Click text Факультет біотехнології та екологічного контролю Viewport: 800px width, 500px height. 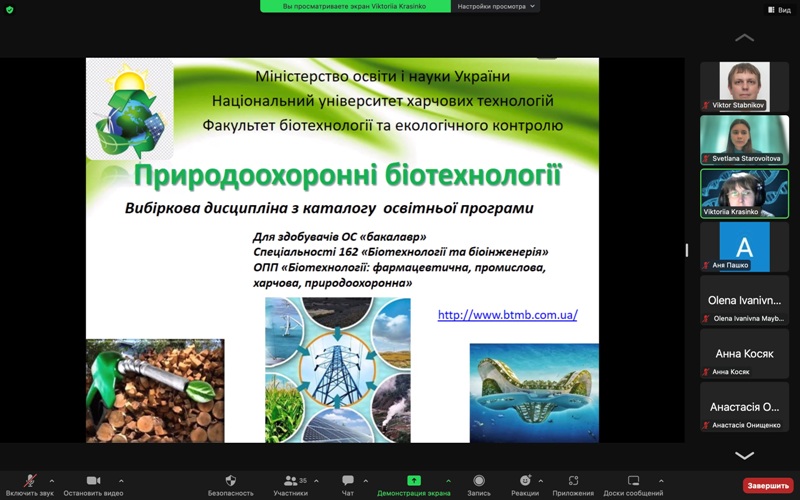(x=383, y=126)
